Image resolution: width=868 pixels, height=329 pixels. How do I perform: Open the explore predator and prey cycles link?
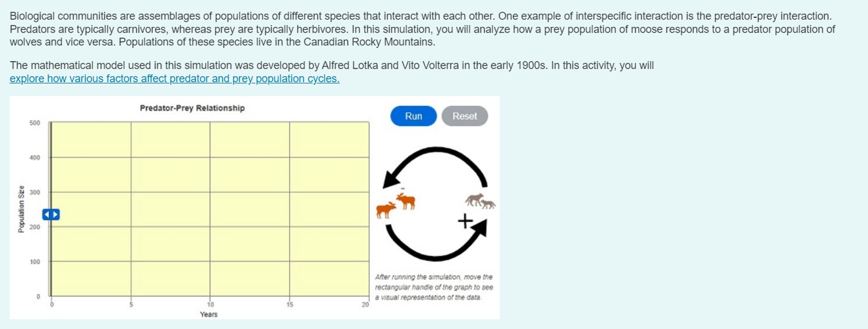[174, 78]
